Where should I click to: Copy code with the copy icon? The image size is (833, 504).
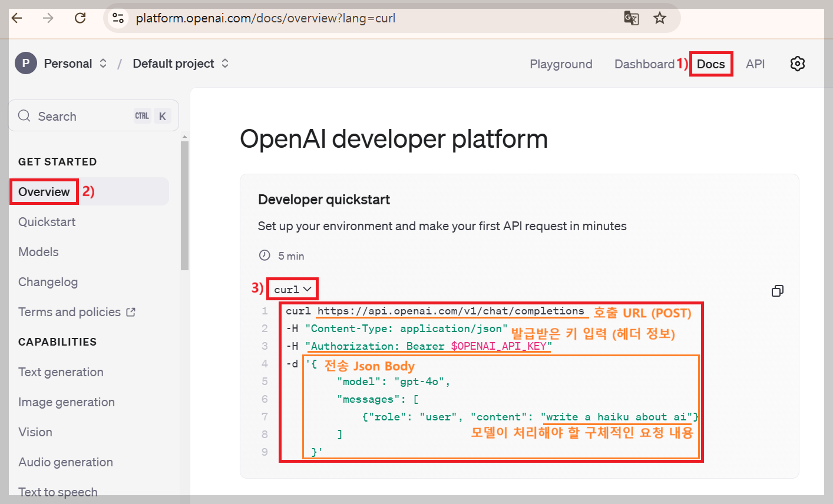pos(778,291)
